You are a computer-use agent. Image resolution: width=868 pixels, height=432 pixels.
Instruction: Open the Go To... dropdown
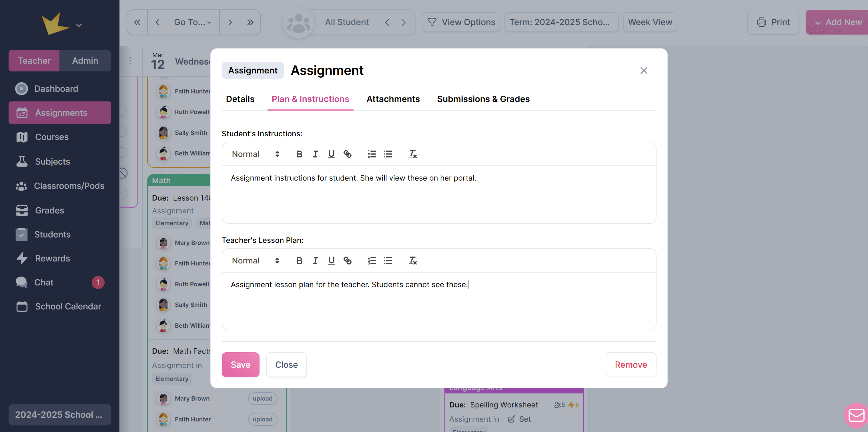click(193, 22)
